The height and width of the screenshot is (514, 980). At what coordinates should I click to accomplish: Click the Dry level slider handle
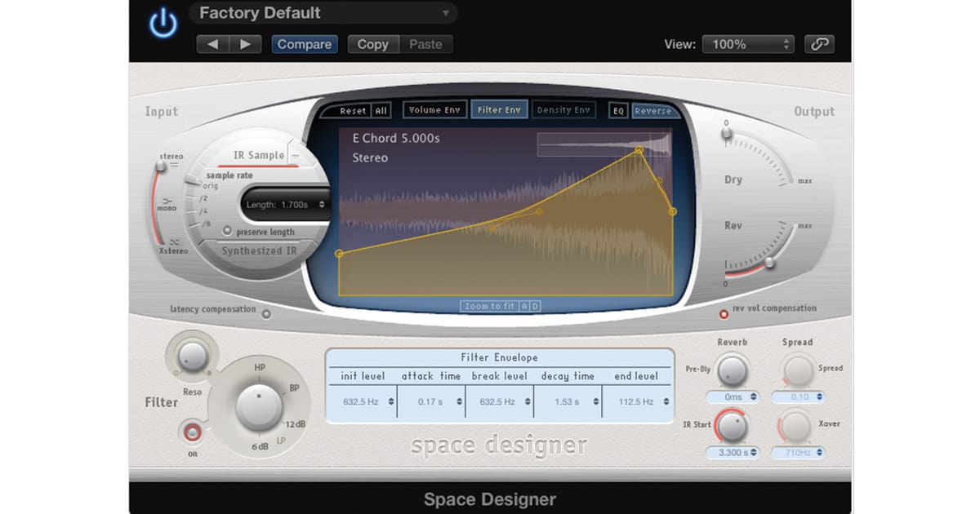click(x=728, y=133)
